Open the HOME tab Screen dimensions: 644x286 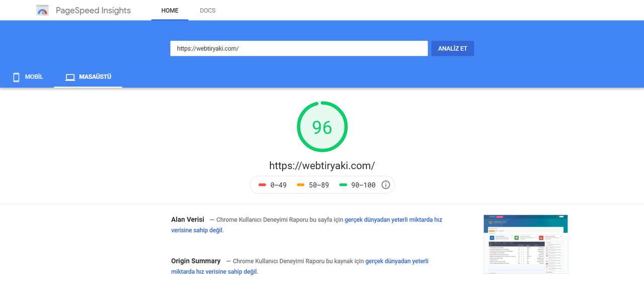click(x=170, y=11)
